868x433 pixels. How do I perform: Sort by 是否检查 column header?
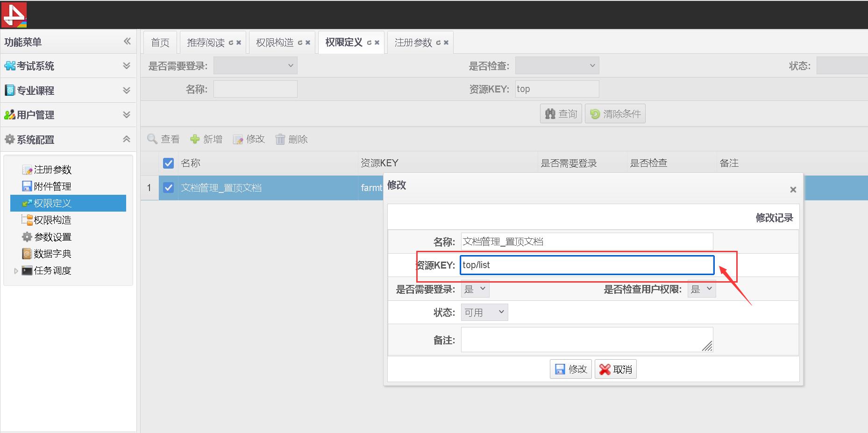[671, 163]
